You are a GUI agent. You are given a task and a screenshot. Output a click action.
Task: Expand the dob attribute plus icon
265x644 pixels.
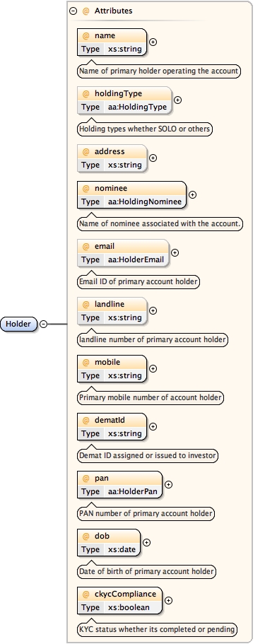(x=146, y=542)
